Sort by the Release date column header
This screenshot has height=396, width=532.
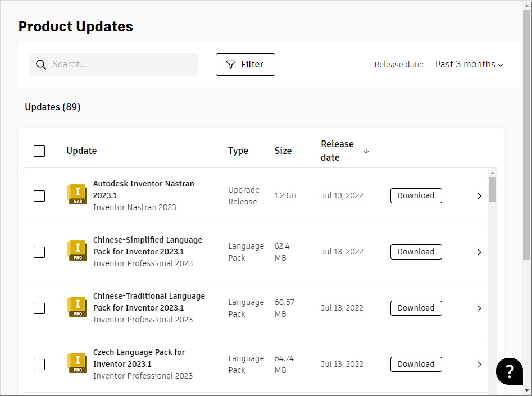pyautogui.click(x=337, y=151)
